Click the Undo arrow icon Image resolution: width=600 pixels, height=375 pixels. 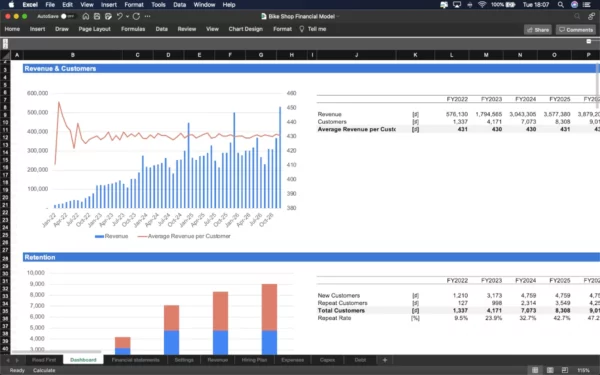[x=119, y=16]
